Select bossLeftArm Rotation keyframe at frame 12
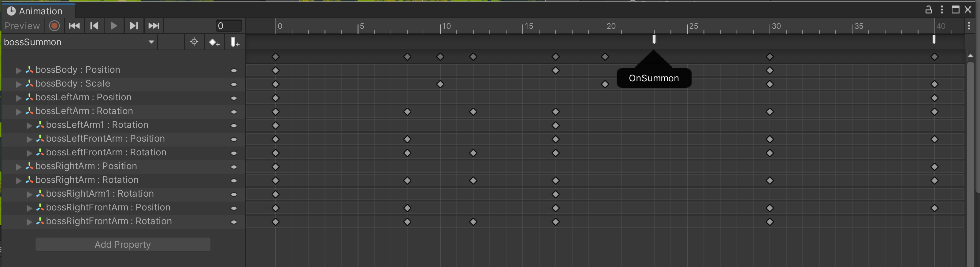980x267 pixels. [473, 112]
